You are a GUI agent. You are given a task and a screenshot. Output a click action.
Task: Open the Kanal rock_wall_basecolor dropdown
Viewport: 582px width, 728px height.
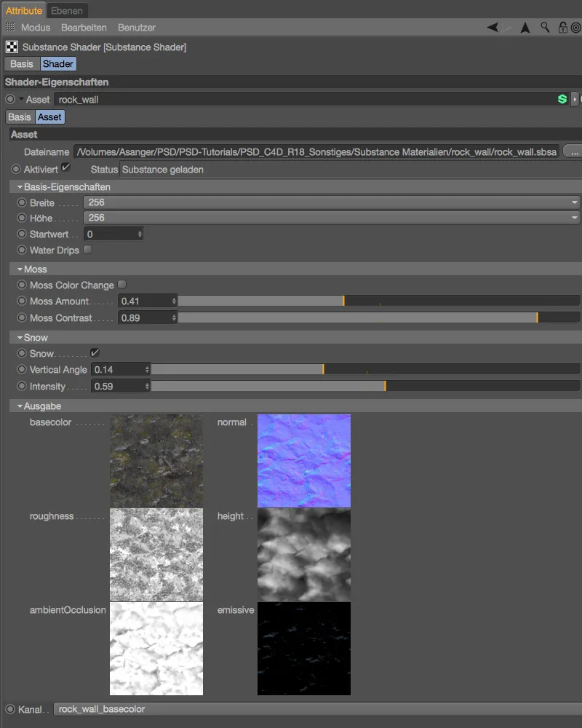317,709
